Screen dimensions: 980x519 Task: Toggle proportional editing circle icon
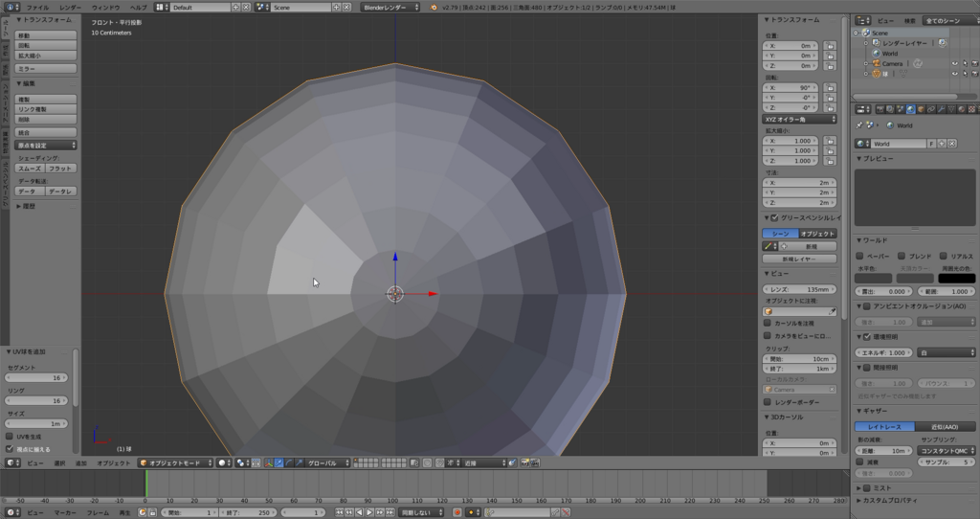point(428,463)
